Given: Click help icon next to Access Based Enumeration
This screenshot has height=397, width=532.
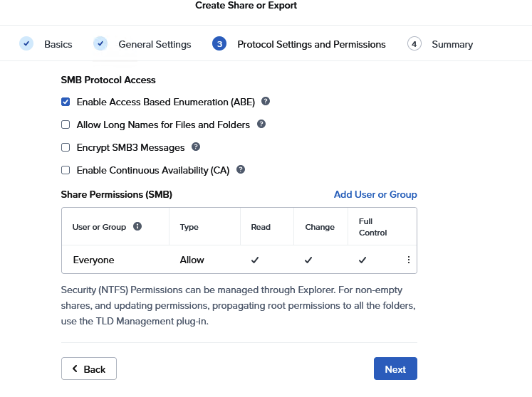Looking at the screenshot, I should [266, 102].
